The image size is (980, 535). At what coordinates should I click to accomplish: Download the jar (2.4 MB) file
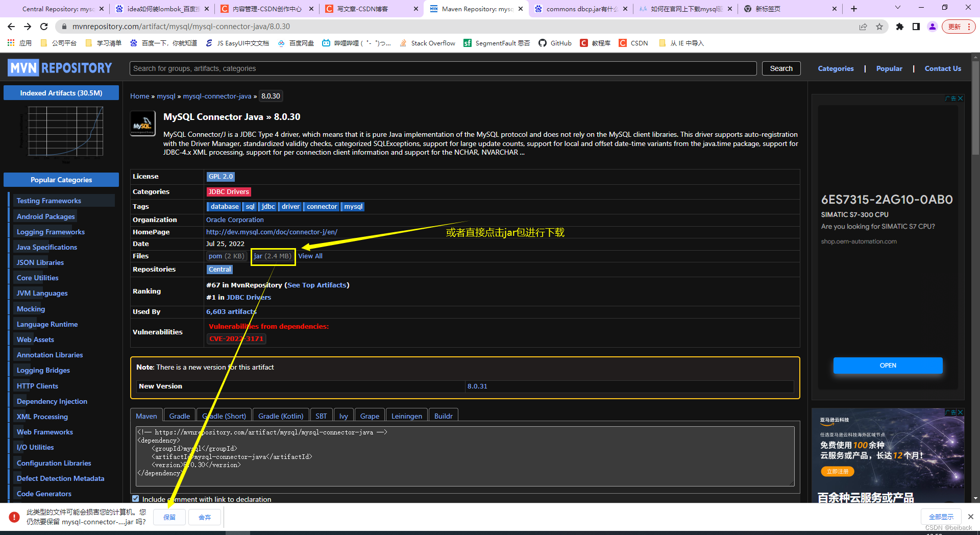pos(273,256)
